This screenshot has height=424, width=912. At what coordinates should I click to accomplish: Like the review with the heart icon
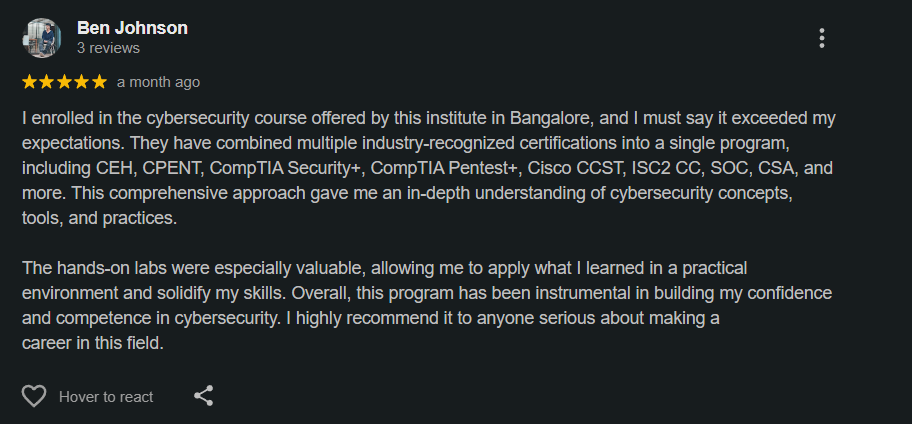point(34,396)
